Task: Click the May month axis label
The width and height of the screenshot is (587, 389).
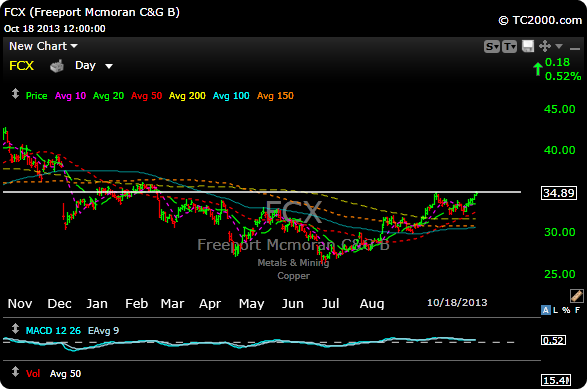Action: (x=252, y=304)
